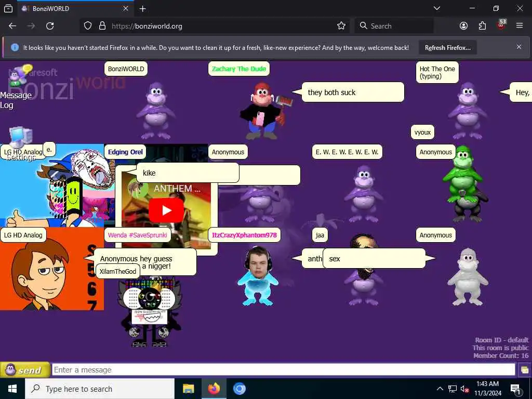The height and width of the screenshot is (399, 532).
Task: Dismiss the Firefox notification bar
Action: (519, 47)
